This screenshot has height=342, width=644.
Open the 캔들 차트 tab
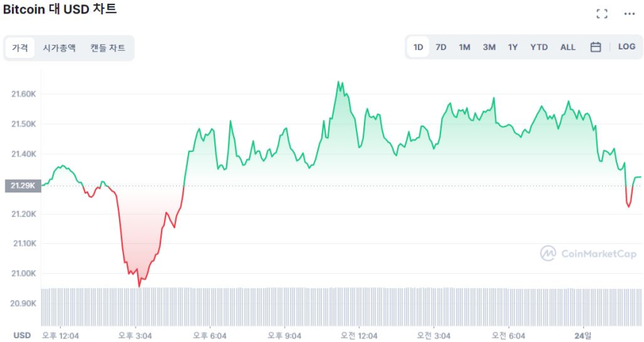[108, 48]
